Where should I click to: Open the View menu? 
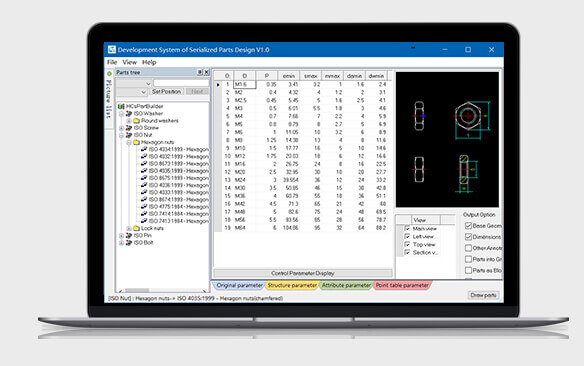coord(129,62)
